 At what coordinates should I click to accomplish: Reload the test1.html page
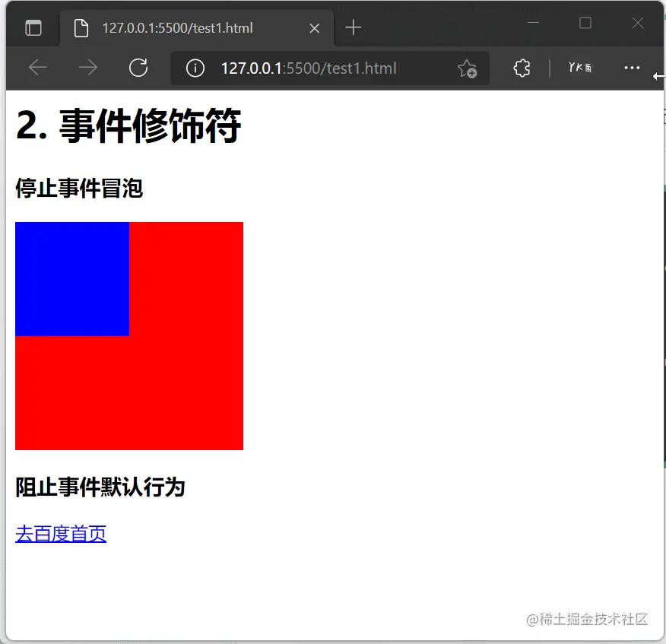pyautogui.click(x=138, y=68)
